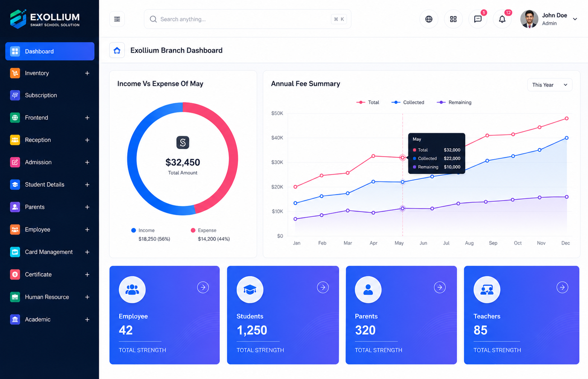This screenshot has height=379, width=588.
Task: Click the Student Details graduation icon
Action: coord(15,185)
